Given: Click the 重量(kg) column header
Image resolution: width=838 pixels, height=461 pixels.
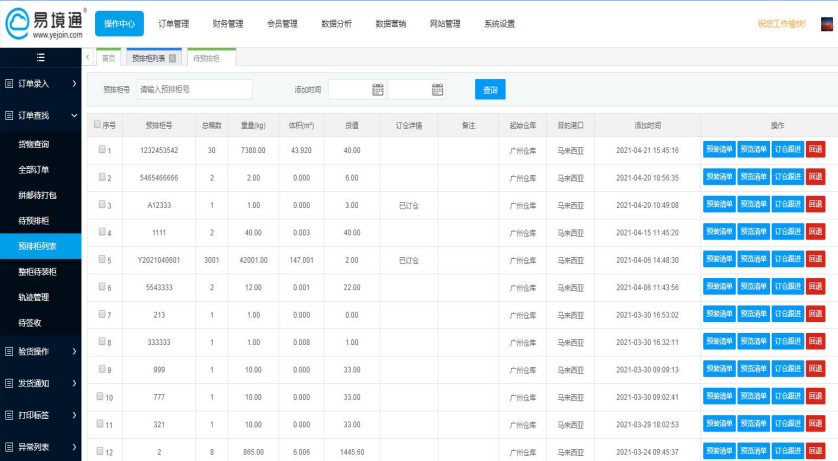Looking at the screenshot, I should 253,126.
